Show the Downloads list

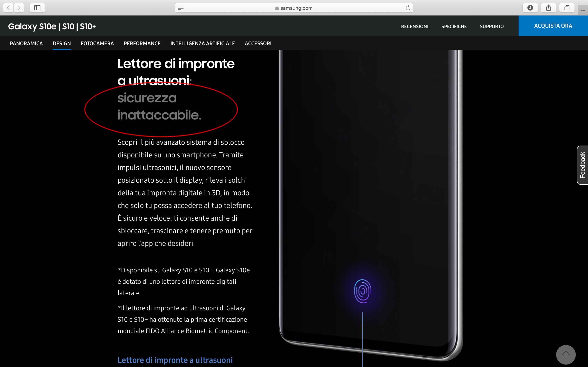click(x=530, y=8)
